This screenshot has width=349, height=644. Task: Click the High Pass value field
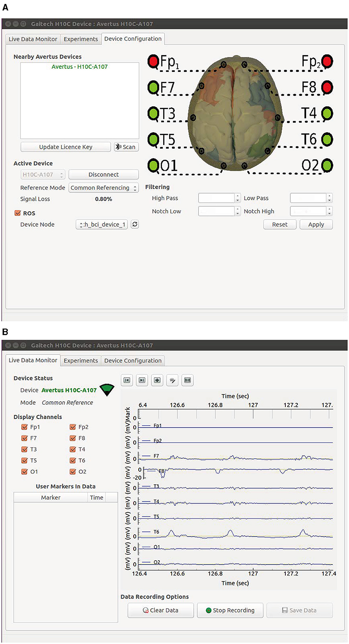[217, 198]
